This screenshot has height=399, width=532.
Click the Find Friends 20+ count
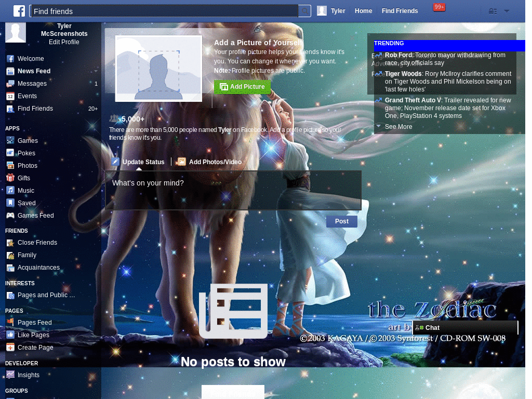93,109
